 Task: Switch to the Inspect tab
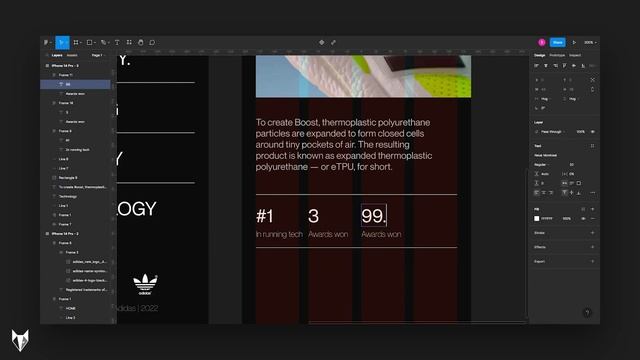point(575,55)
